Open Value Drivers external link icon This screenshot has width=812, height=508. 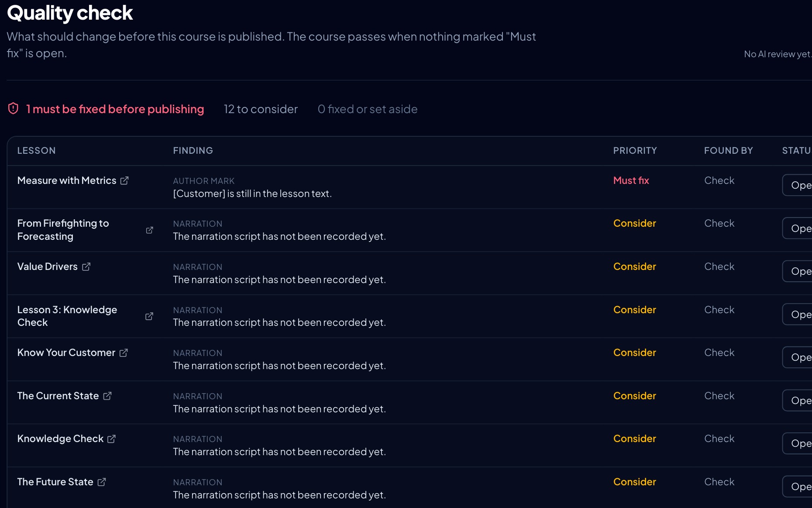(x=86, y=266)
